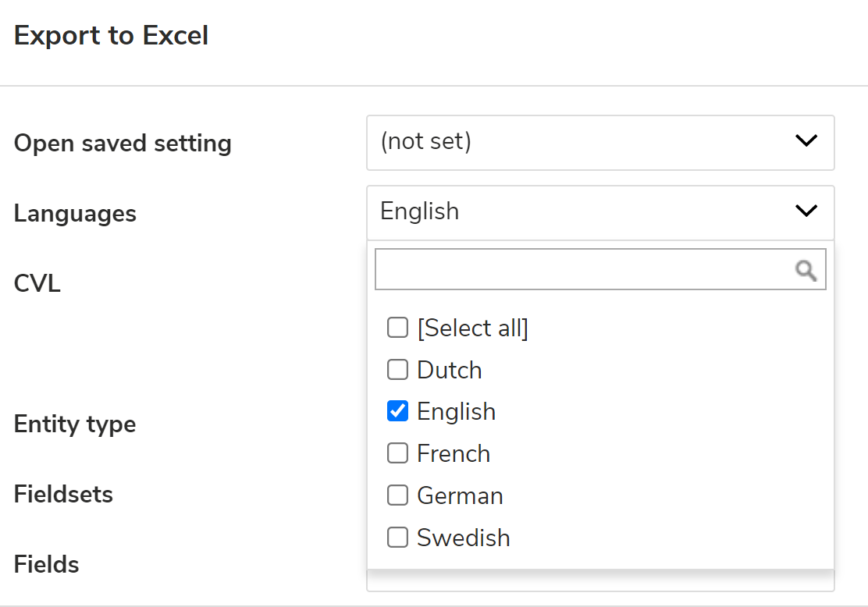Check the French language checkbox

click(x=397, y=453)
